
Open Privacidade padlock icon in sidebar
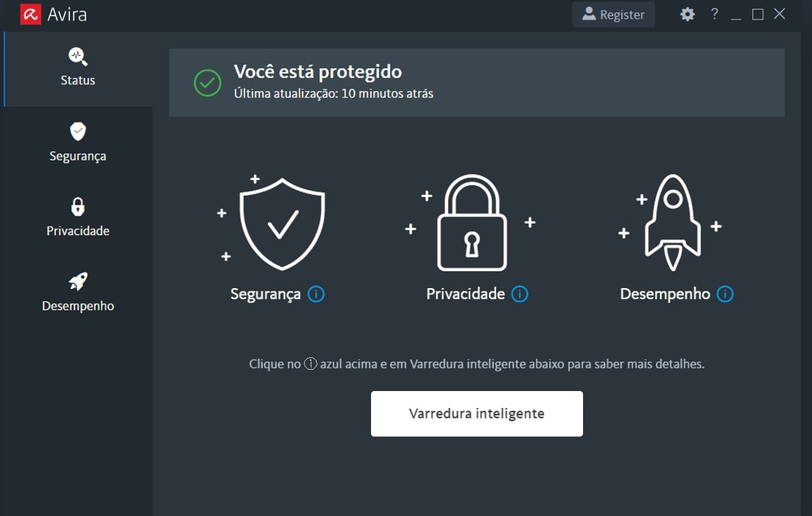(77, 207)
